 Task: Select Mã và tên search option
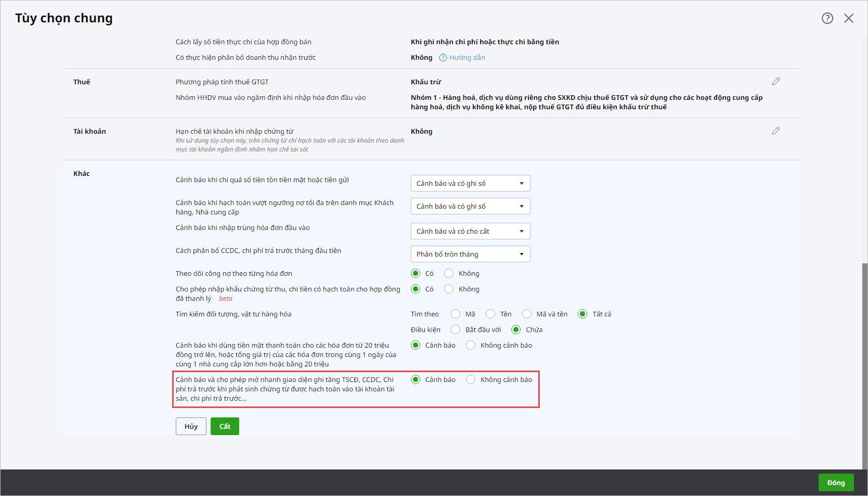[527, 314]
